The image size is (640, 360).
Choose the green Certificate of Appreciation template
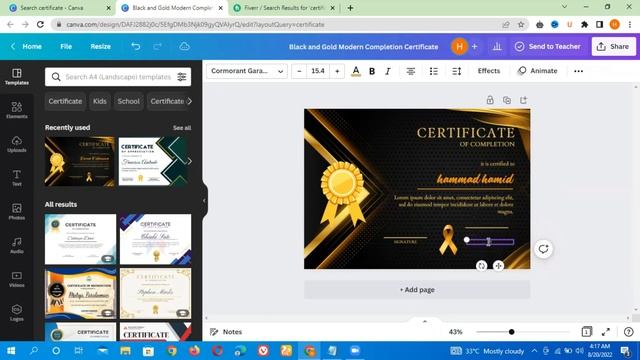click(153, 162)
